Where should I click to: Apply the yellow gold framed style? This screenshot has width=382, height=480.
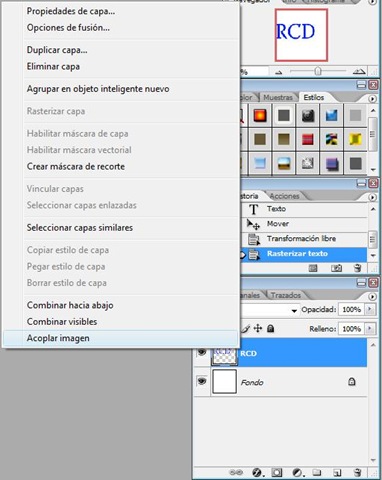[355, 139]
